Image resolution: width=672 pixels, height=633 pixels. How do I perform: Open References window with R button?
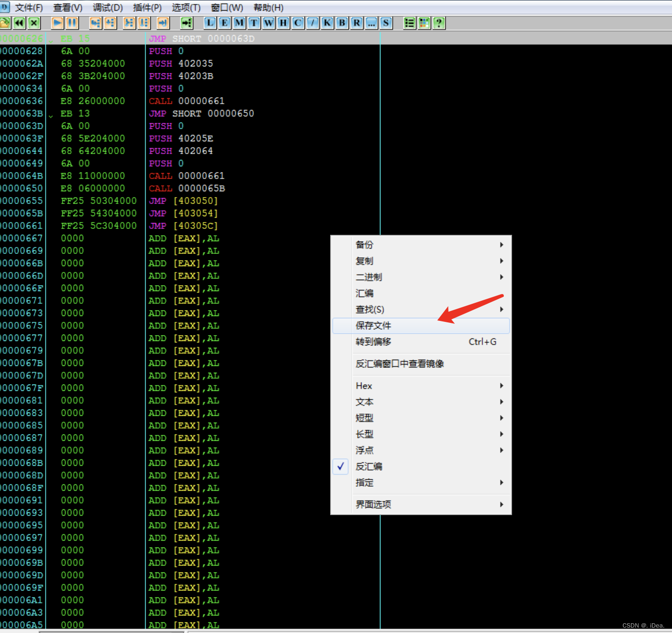[x=357, y=23]
